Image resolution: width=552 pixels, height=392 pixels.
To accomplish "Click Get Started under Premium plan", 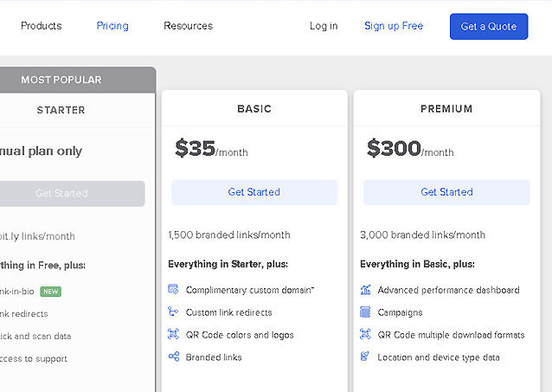I will [x=446, y=192].
